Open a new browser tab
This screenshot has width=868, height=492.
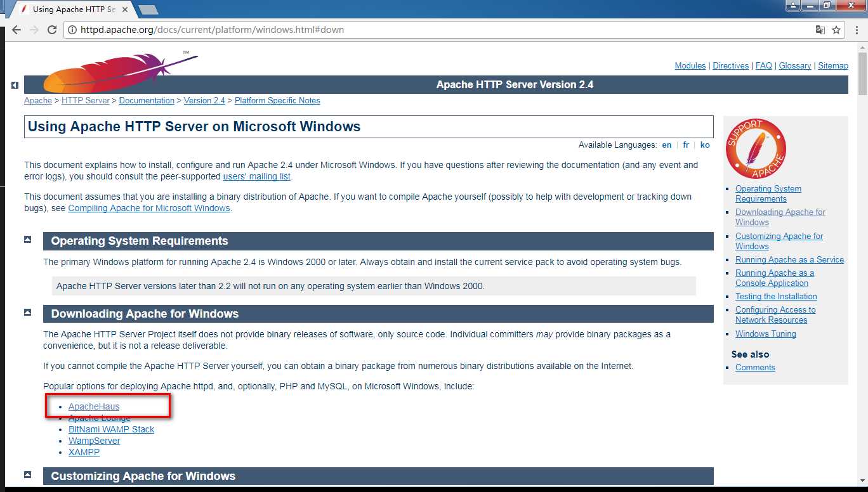[148, 10]
